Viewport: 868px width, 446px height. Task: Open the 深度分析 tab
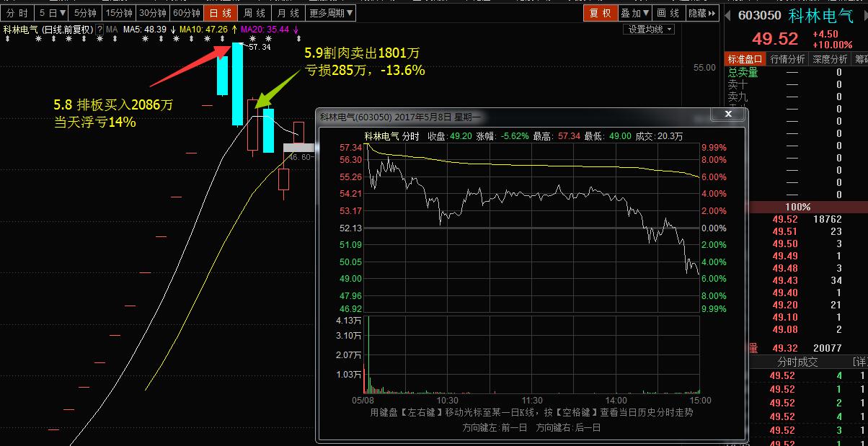[830, 59]
